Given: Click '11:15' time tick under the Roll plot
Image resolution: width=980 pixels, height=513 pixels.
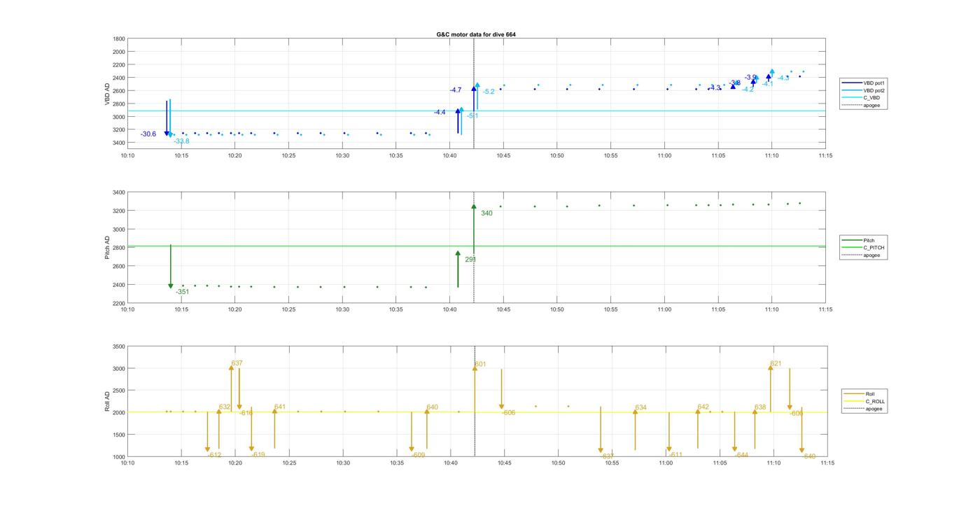Looking at the screenshot, I should tap(827, 463).
